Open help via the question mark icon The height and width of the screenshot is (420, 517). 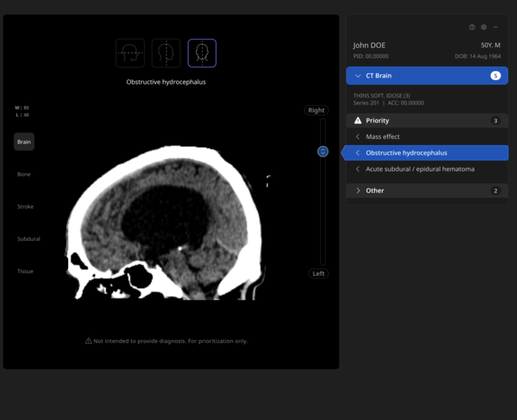pyautogui.click(x=472, y=28)
